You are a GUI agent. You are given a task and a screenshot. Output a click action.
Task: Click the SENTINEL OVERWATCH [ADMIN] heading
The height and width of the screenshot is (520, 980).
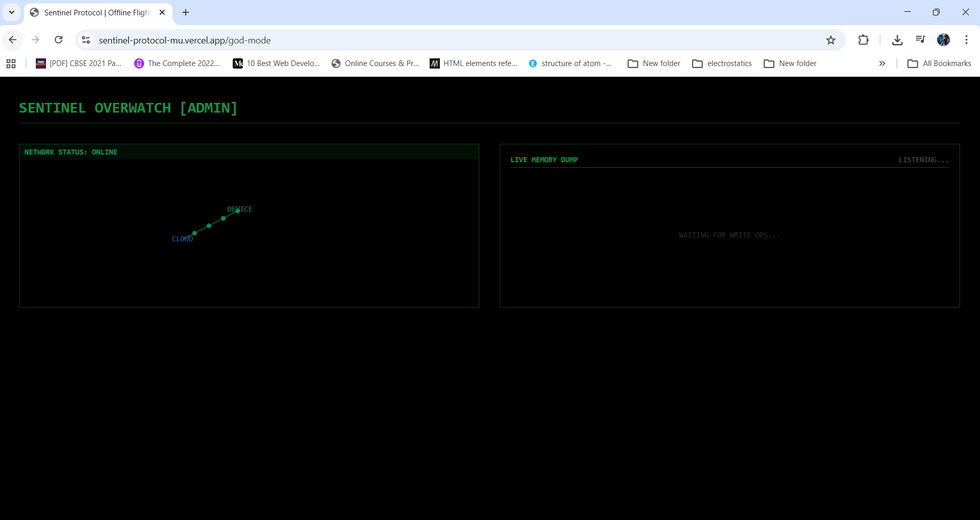[x=128, y=108]
